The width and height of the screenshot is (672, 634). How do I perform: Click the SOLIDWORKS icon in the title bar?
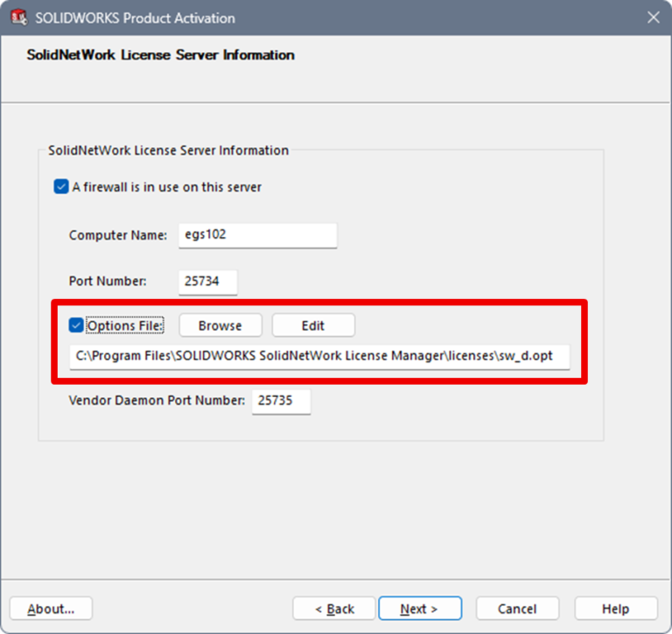[19, 17]
